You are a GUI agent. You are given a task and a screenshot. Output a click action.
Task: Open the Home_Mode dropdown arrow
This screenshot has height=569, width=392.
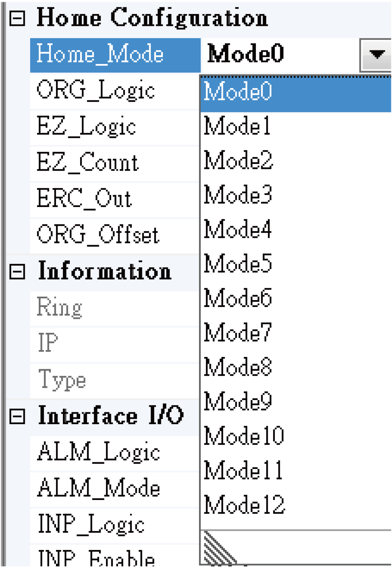[375, 55]
